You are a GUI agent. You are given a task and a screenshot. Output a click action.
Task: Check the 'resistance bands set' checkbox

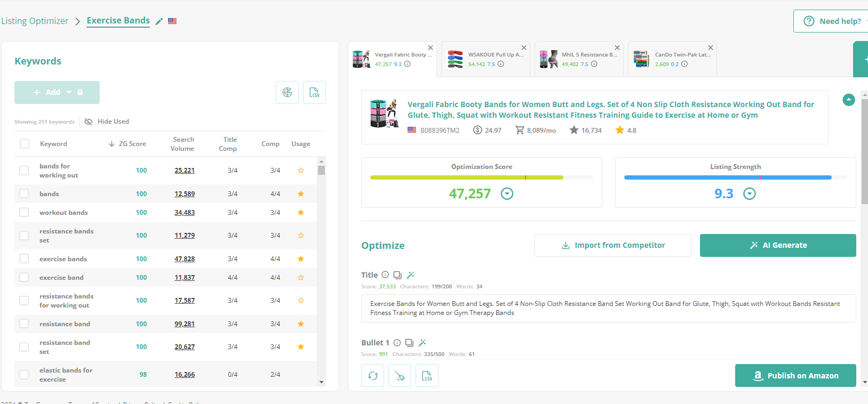click(24, 236)
